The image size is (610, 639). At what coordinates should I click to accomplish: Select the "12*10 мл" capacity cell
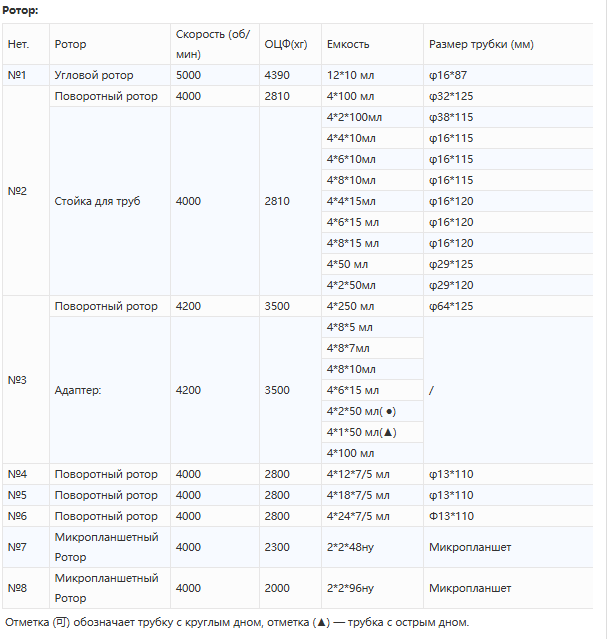pyautogui.click(x=349, y=75)
